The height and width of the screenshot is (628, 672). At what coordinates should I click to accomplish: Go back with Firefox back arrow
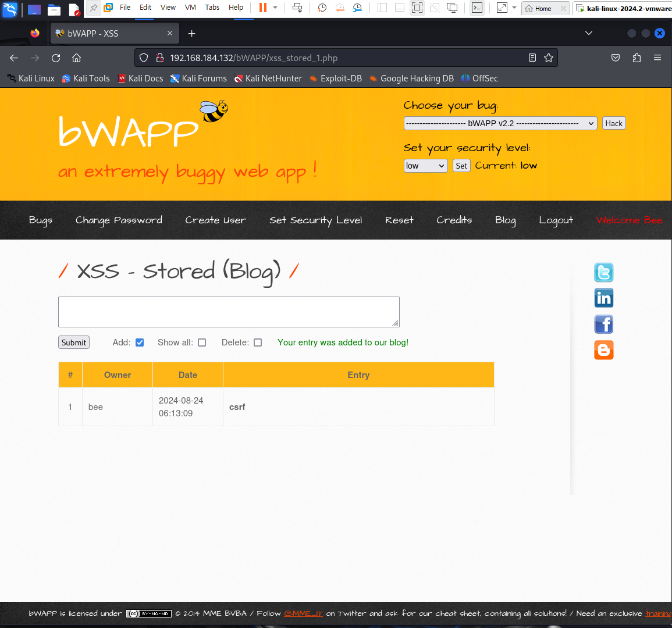click(14, 58)
